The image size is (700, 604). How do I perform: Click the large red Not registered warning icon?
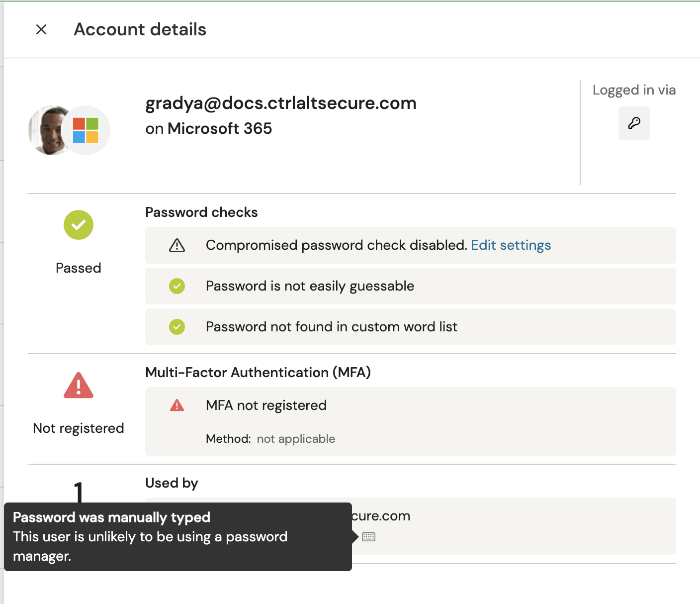79,386
